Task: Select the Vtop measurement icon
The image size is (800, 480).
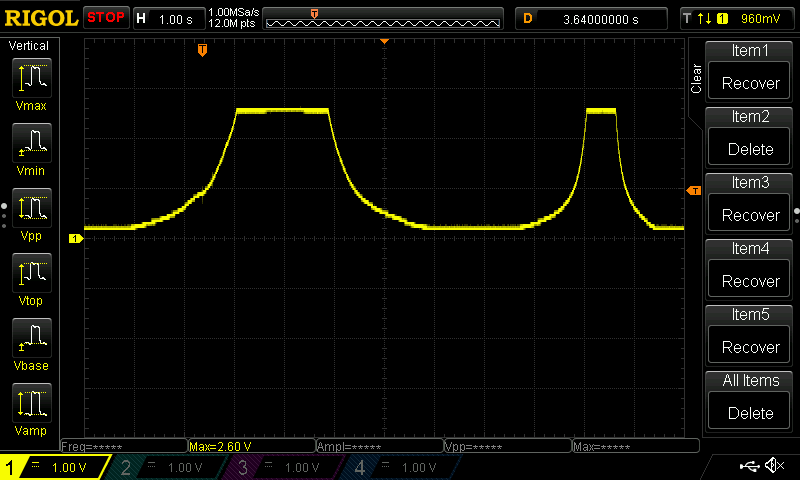Action: point(32,272)
